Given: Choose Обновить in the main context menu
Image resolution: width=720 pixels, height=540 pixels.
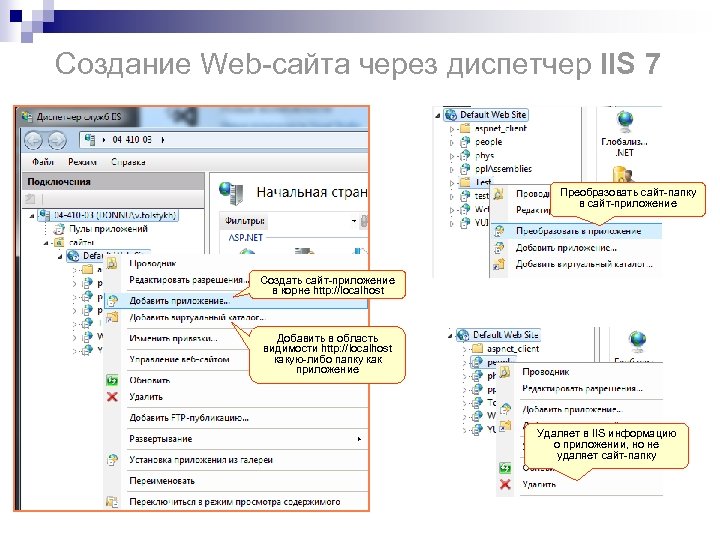Looking at the screenshot, I should pyautogui.click(x=150, y=380).
